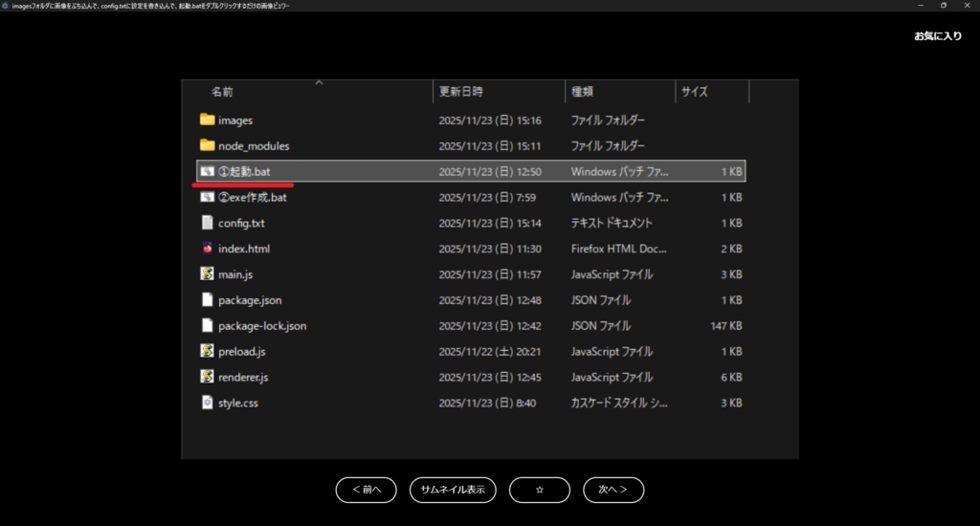This screenshot has width=980, height=526.
Task: Select the file name images
Action: point(235,121)
